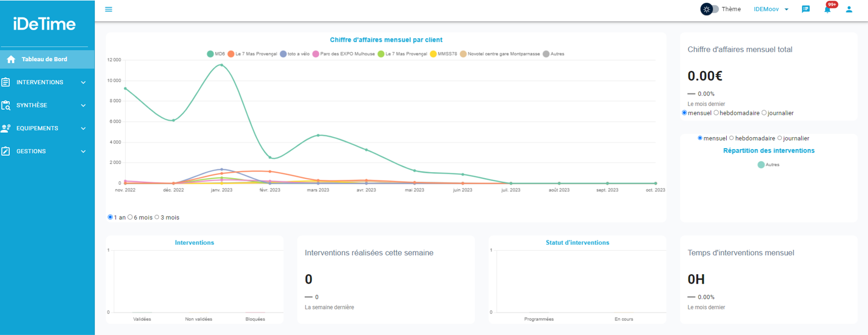The height and width of the screenshot is (335, 868).
Task: Click the '0H' monthly time value
Action: coord(696,279)
